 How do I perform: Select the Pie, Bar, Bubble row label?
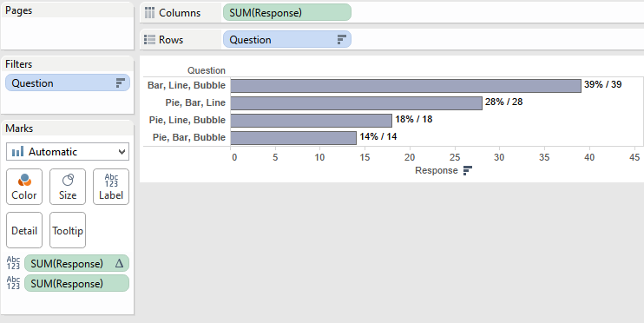pos(189,137)
